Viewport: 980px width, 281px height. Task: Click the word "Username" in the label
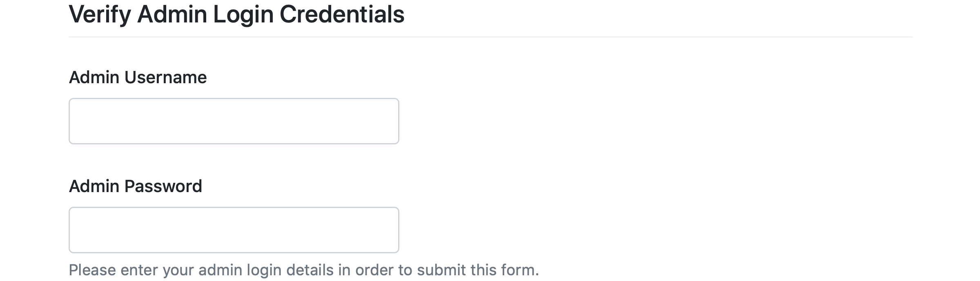click(166, 77)
